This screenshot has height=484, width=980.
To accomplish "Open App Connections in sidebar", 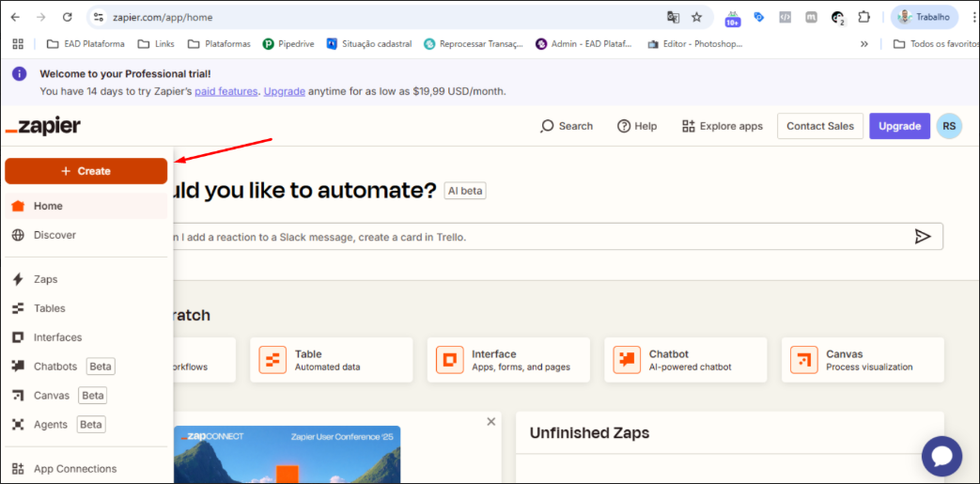I will pos(86,469).
